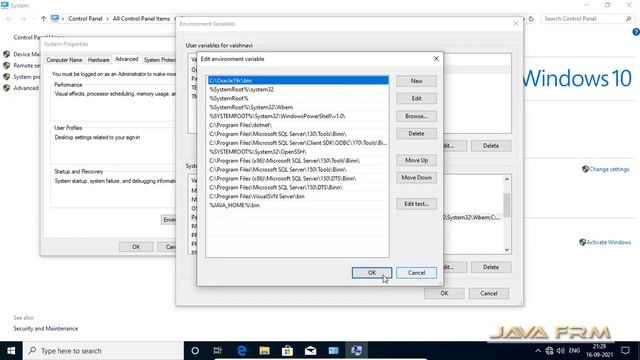The width and height of the screenshot is (640, 360).
Task: Open Task View icon
Action: (x=218, y=351)
